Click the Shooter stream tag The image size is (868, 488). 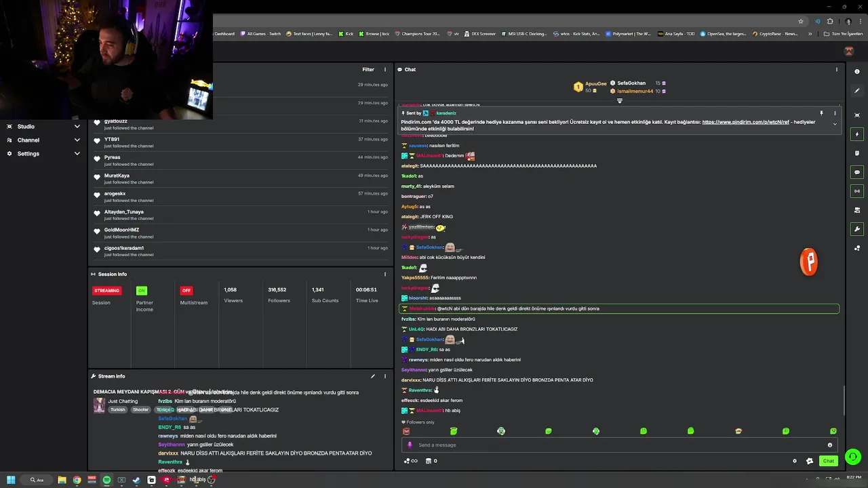click(x=140, y=409)
